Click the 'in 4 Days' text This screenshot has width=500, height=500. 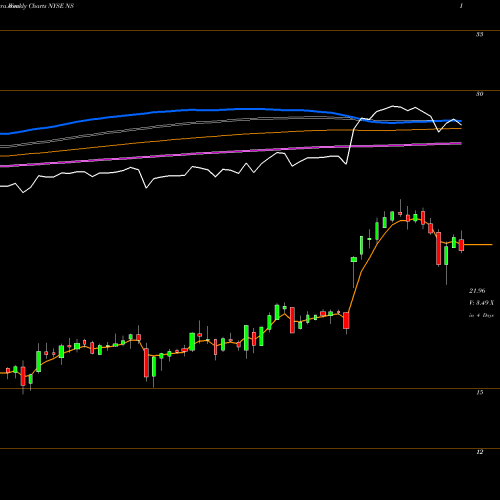[x=481, y=315]
